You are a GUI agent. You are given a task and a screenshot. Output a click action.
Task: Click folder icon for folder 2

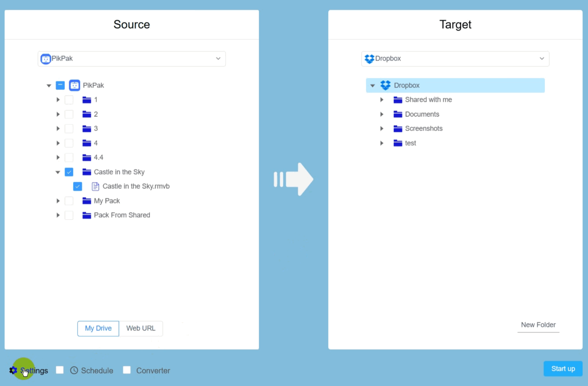pos(87,114)
